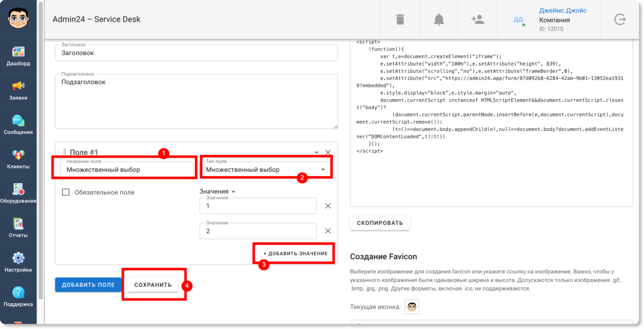Screen dimensions: 644x329
Task: Open the Джеймс Джойс profile link
Action: coord(563,11)
